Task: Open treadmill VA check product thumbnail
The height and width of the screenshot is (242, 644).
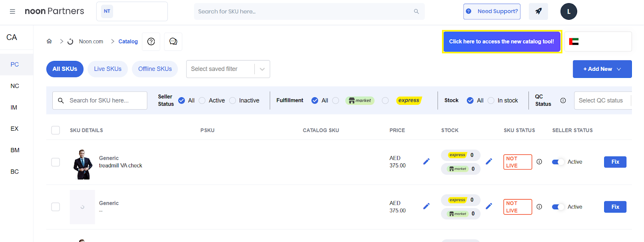Action: (83, 164)
